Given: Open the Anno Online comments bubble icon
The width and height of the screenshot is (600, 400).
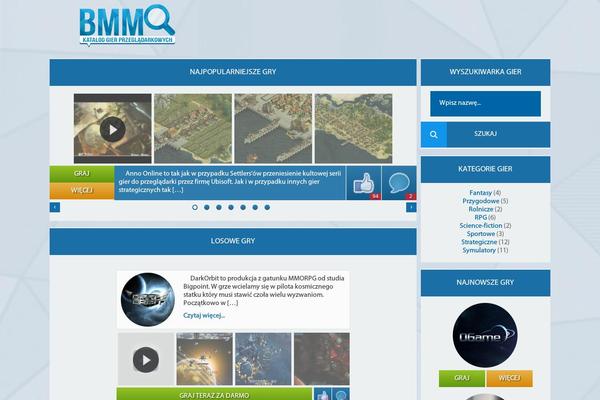Looking at the screenshot, I should click(x=399, y=183).
